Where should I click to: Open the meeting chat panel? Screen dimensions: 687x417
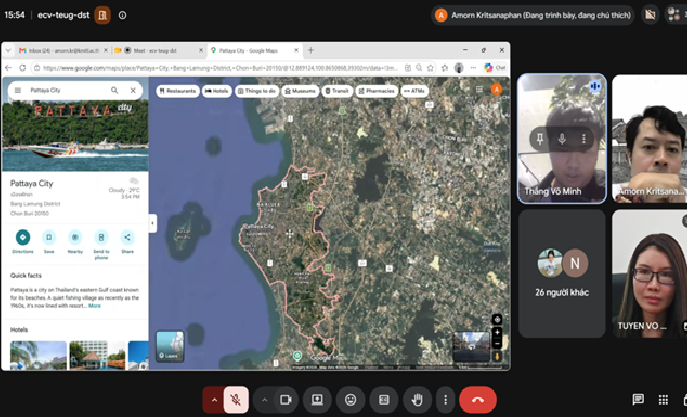638,399
